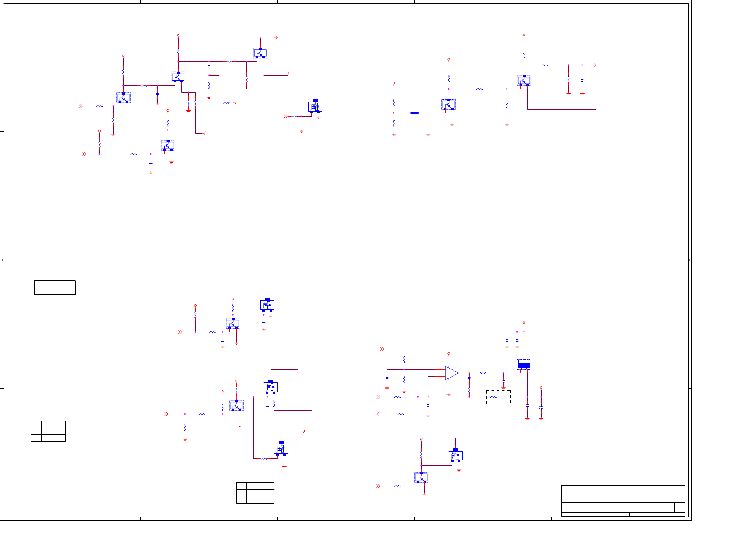Select the lowest transistor in the top-left circuit

168,145
